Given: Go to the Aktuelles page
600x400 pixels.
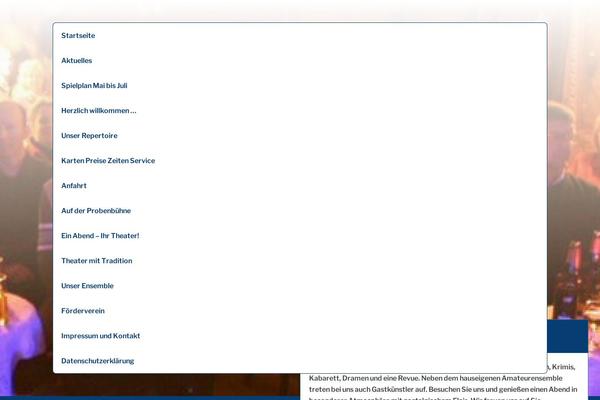Looking at the screenshot, I should (77, 60).
